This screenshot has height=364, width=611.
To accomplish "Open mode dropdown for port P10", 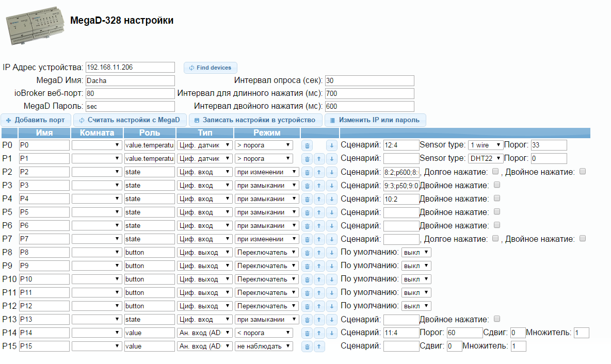I will pyautogui.click(x=267, y=279).
